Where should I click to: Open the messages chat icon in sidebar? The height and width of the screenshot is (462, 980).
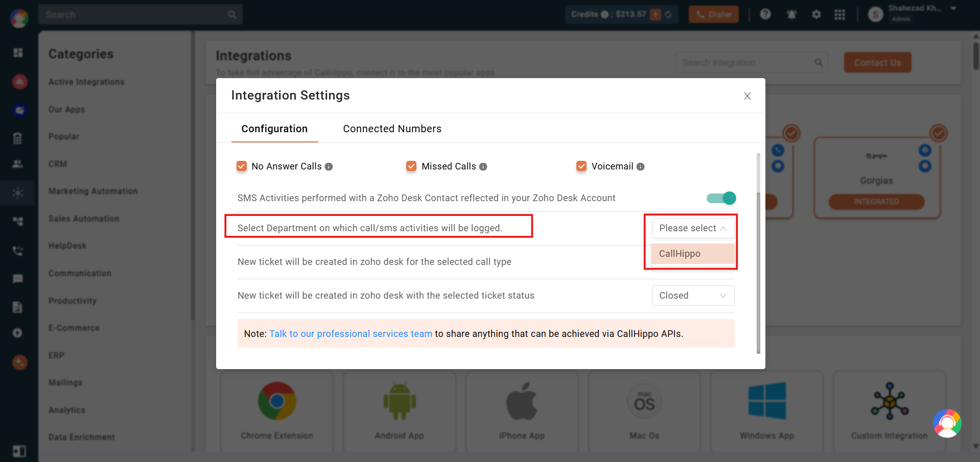point(18,279)
